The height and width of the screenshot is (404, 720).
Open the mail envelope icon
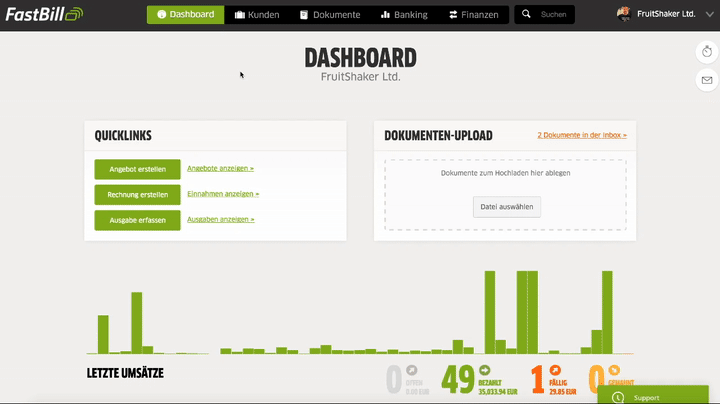[x=706, y=80]
